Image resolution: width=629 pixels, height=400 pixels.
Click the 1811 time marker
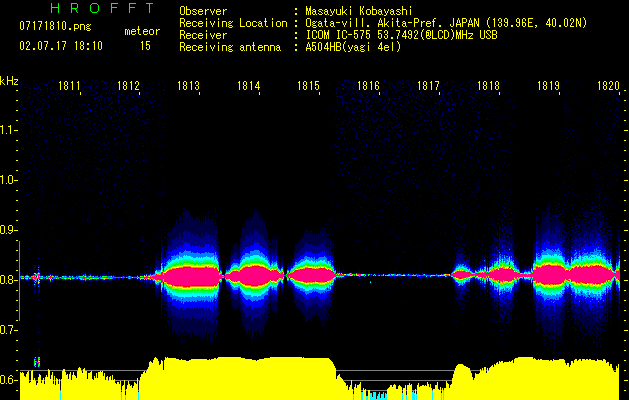[x=69, y=86]
